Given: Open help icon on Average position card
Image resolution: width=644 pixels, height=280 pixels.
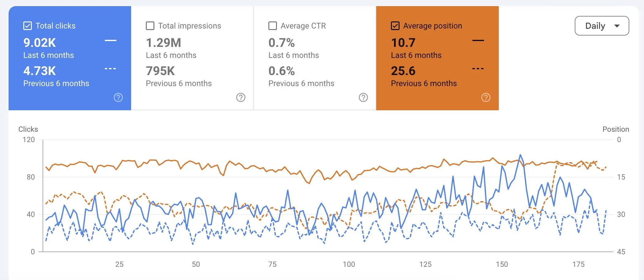Looking at the screenshot, I should [x=486, y=97].
